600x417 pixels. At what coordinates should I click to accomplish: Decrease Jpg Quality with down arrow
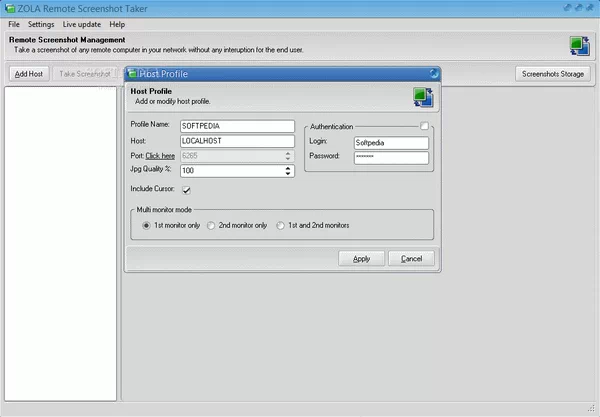288,173
